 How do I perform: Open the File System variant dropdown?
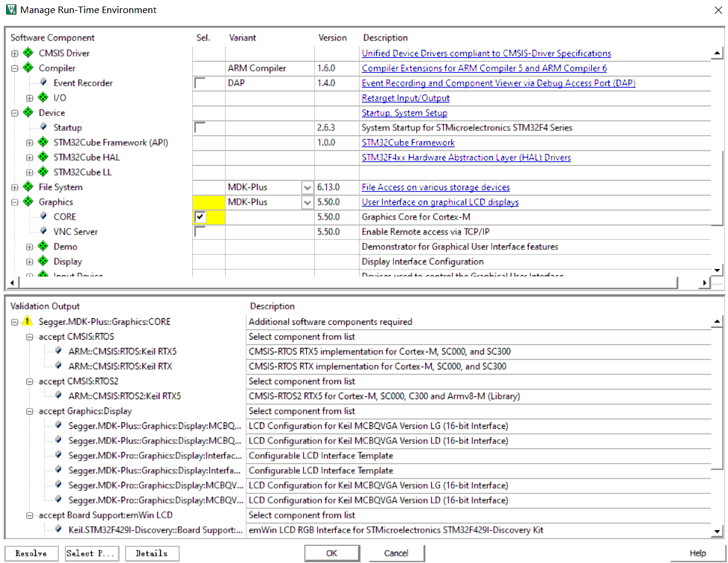(307, 187)
